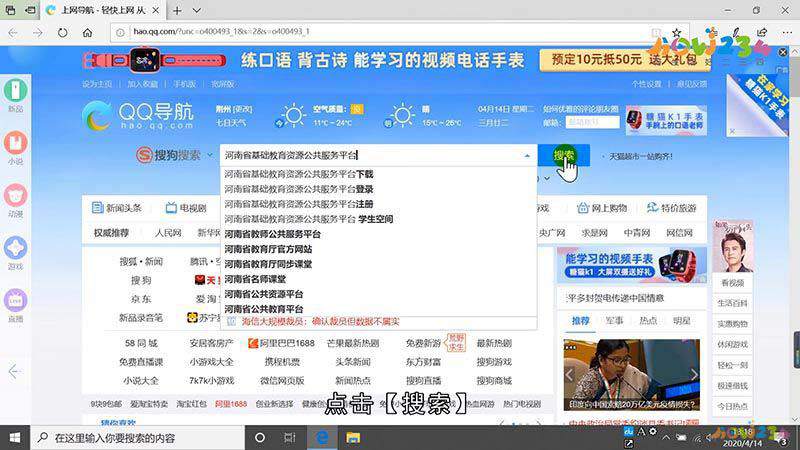The image size is (800, 450).
Task: Open the 电视剧 category tab
Action: [x=186, y=208]
